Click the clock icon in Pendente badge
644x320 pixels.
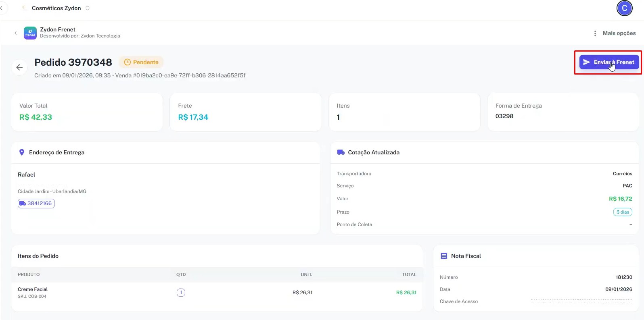point(128,62)
